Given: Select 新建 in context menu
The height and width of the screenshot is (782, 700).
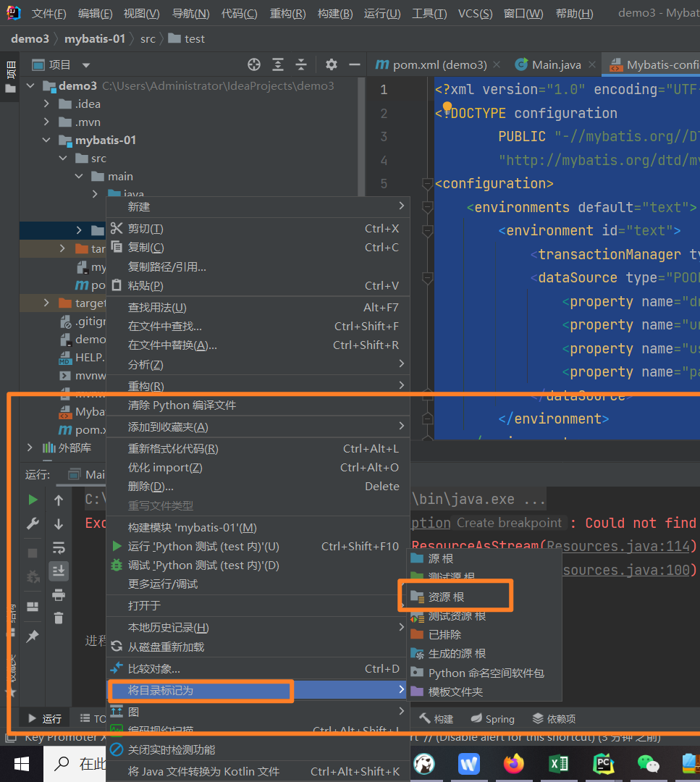Looking at the screenshot, I should 258,207.
